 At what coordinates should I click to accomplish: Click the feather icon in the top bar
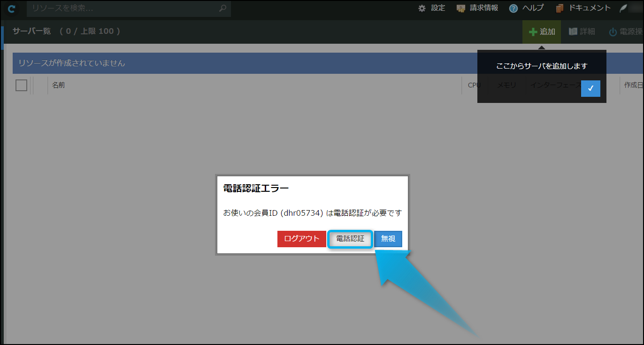coord(623,8)
